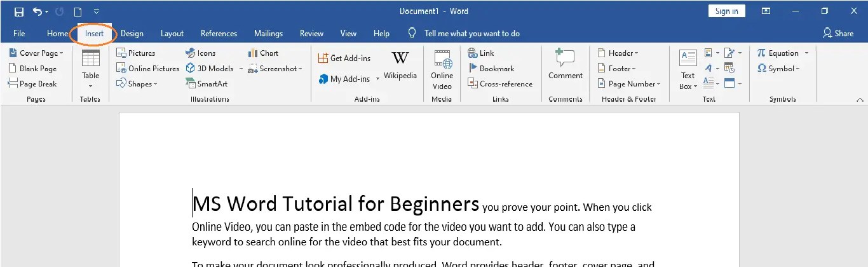Open Get Add-ins store
Viewport: 868px width, 267px height.
click(x=344, y=58)
